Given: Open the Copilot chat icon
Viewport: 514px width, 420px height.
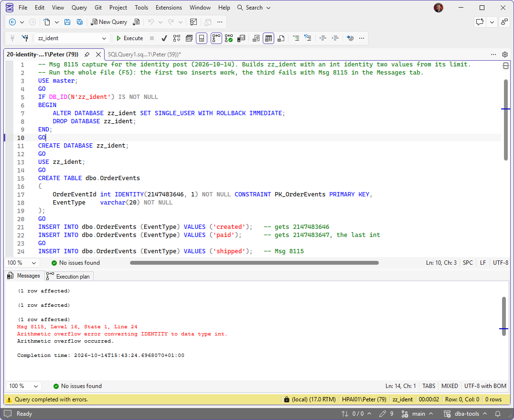Looking at the screenshot, I should click(480, 22).
